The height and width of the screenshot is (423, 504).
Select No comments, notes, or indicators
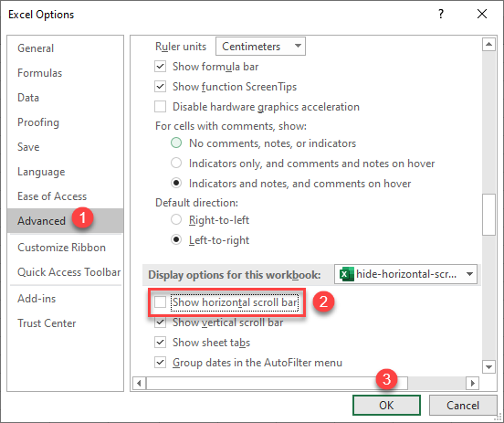[176, 143]
